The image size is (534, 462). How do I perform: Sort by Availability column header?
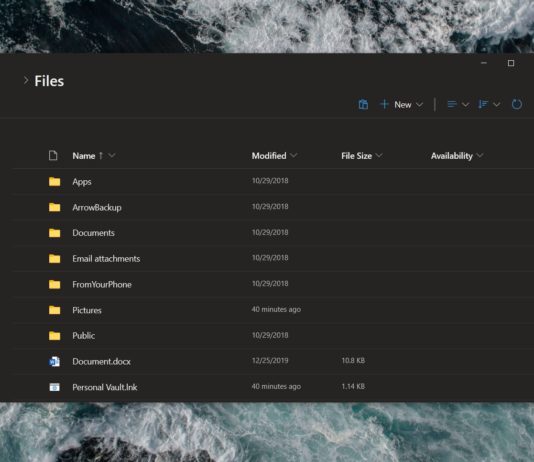tap(452, 156)
